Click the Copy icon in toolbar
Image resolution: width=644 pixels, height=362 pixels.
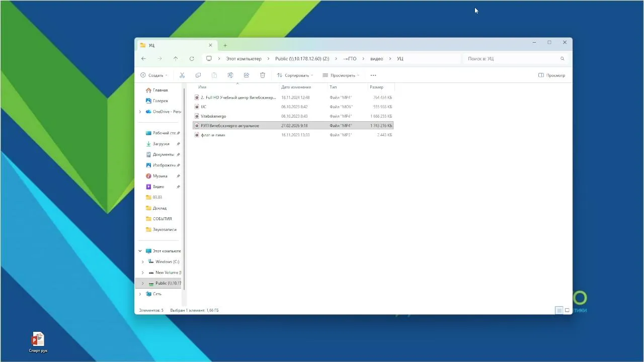(198, 75)
